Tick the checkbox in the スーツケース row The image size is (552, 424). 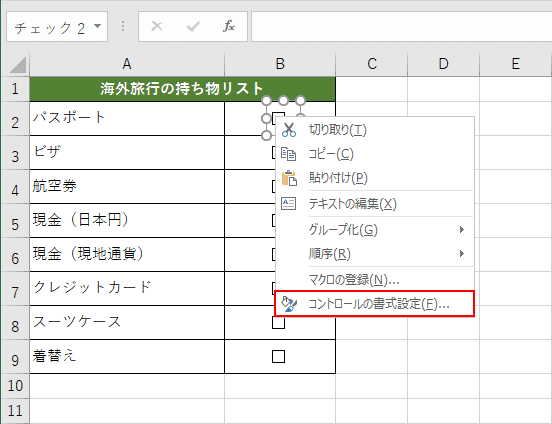278,322
